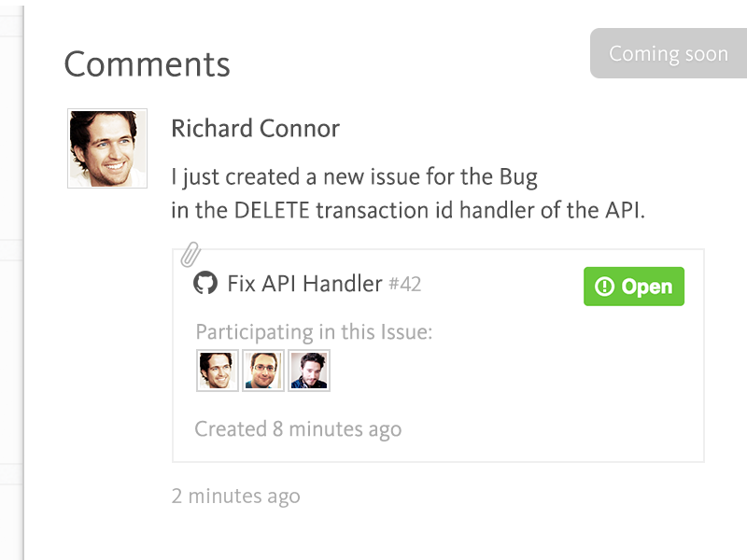This screenshot has height=560, width=747.
Task: Click the green Open status button
Action: pyautogui.click(x=634, y=287)
